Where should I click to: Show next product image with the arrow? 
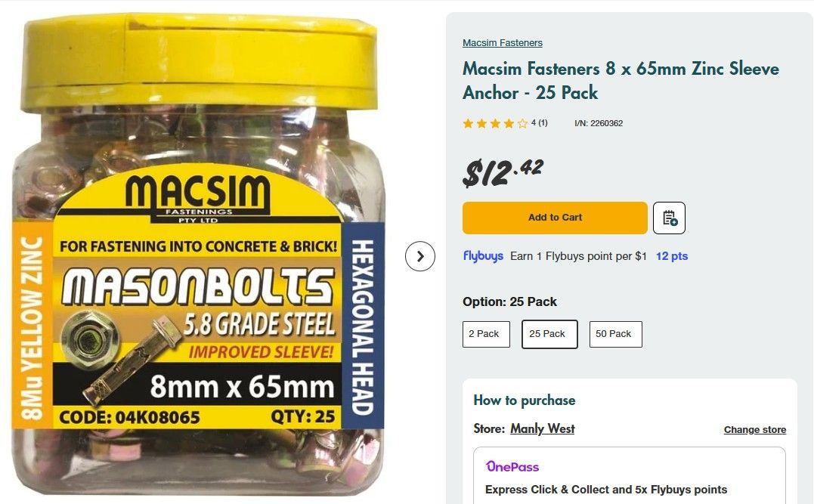pos(420,256)
